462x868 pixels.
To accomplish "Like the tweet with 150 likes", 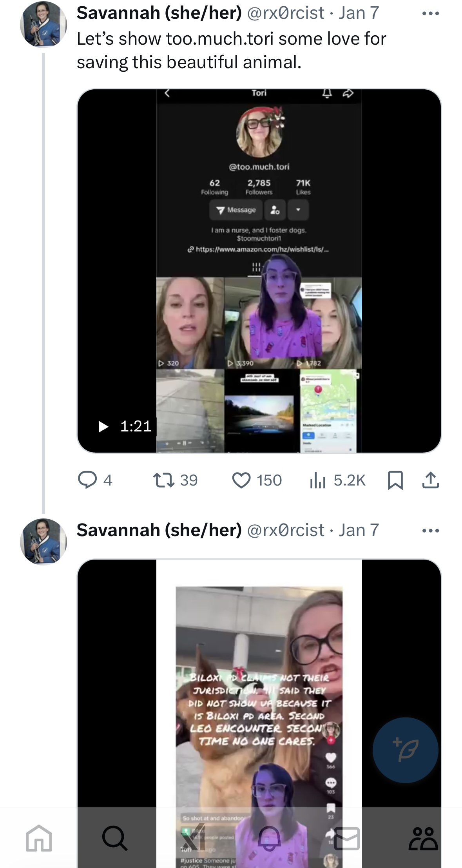I will pyautogui.click(x=241, y=480).
